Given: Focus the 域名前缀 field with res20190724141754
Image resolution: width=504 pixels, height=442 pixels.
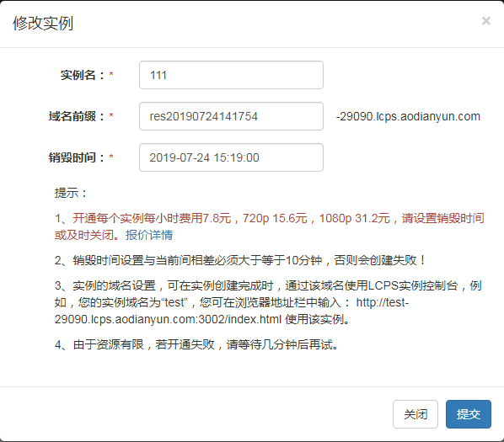Looking at the screenshot, I should point(231,116).
